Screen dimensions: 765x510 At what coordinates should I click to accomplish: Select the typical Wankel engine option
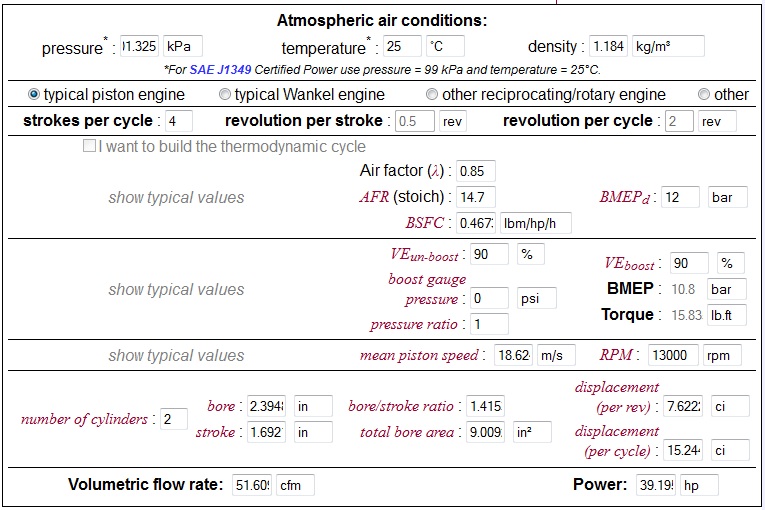(225, 94)
